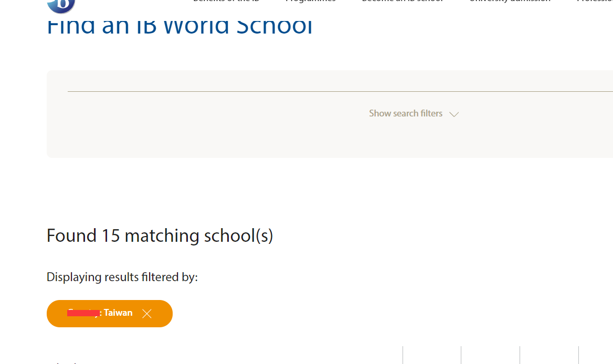Click the second results table column divider
Viewport: 613px width, 364px height.
coord(461,355)
